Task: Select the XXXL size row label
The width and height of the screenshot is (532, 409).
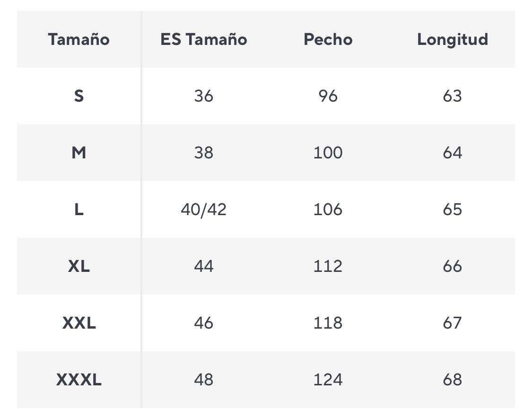Action: 78,380
